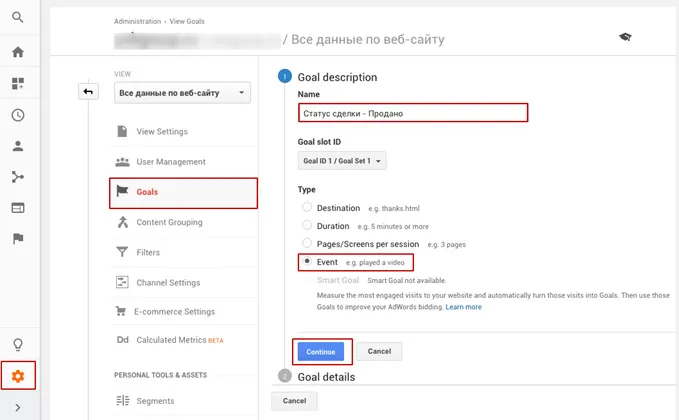Click Administration breadcrumb link
The height and width of the screenshot is (420, 679).
tap(137, 21)
